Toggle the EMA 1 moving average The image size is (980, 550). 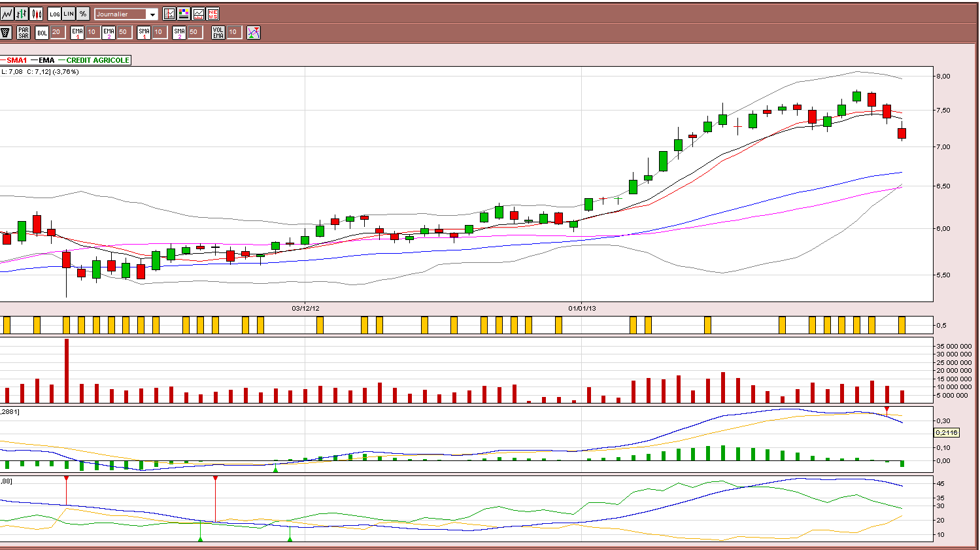click(77, 32)
